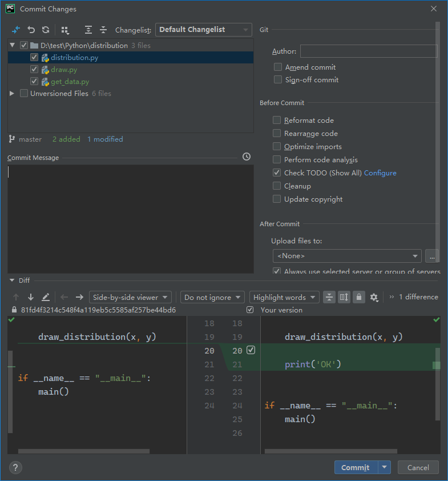This screenshot has height=481, width=448.
Task: Click the Author input field
Action: (369, 51)
